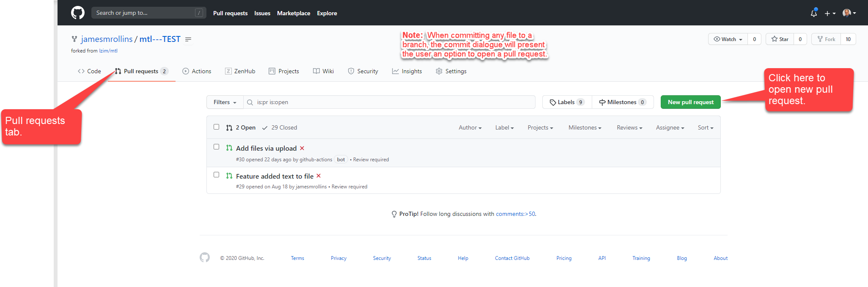Expand the Filters dropdown
This screenshot has width=868, height=287.
225,102
